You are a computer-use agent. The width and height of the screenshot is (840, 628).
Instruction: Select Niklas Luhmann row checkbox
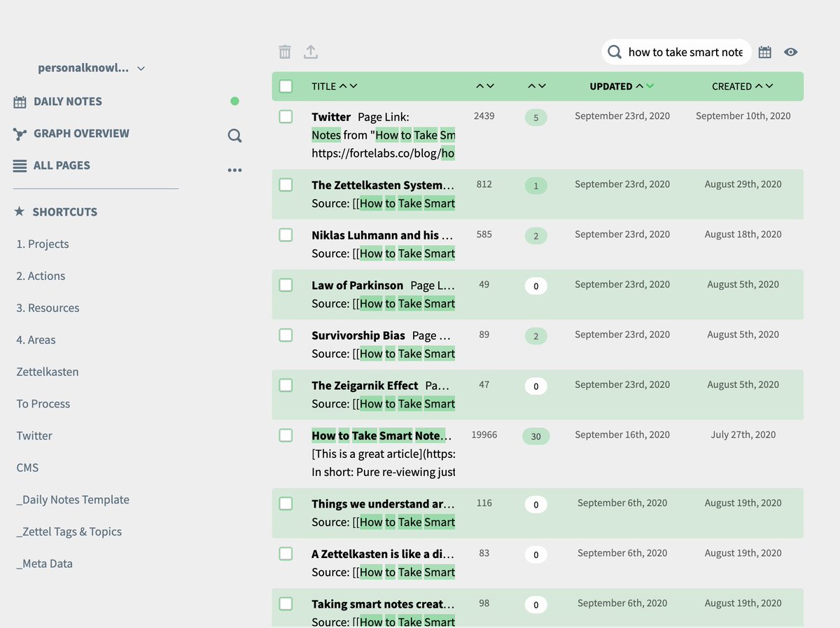[x=286, y=235]
